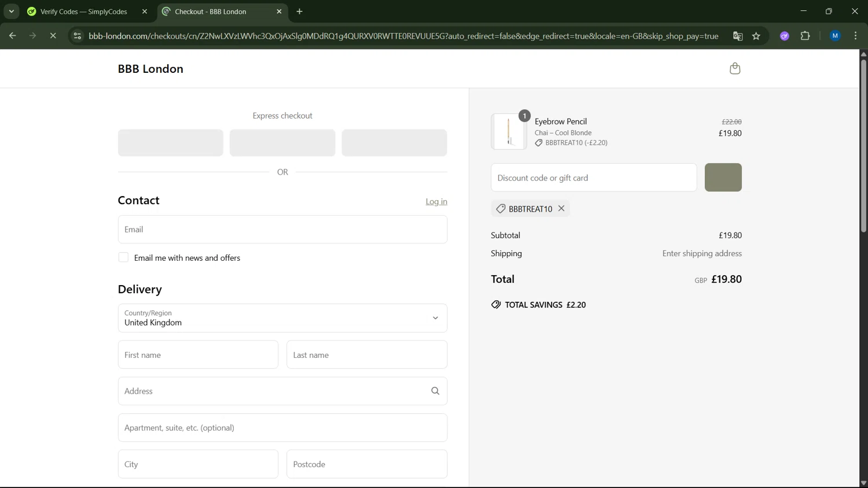
Task: Go forward with the arrow button
Action: point(32,36)
